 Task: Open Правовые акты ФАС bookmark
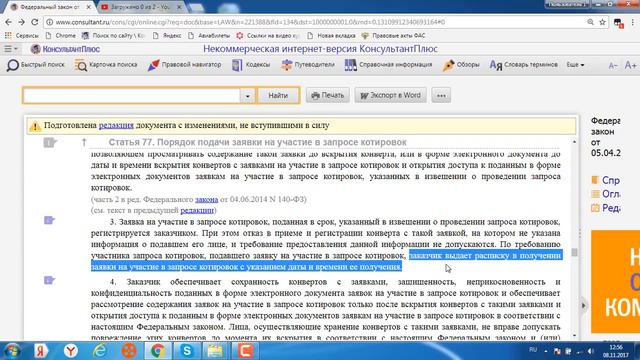(393, 36)
